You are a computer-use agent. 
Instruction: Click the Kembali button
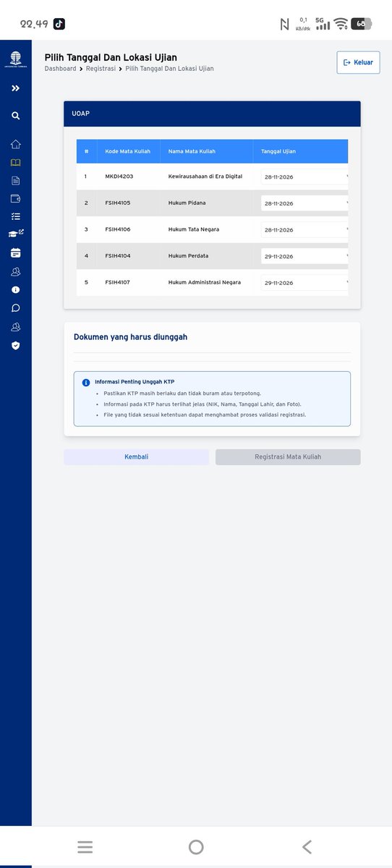point(137,457)
